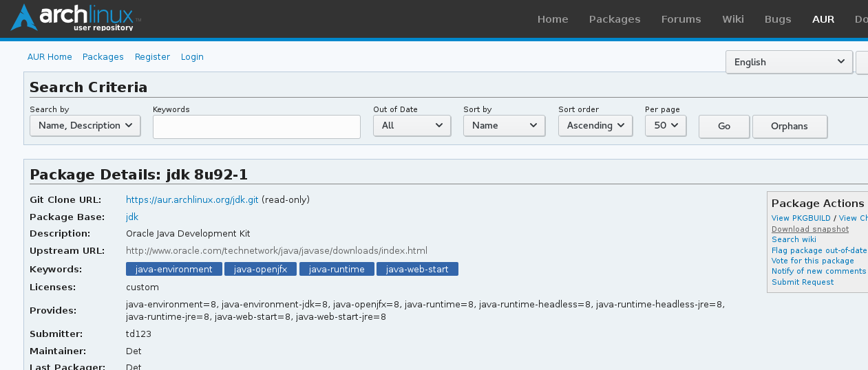Open the Login link
This screenshot has width=868, height=370.
coord(192,57)
